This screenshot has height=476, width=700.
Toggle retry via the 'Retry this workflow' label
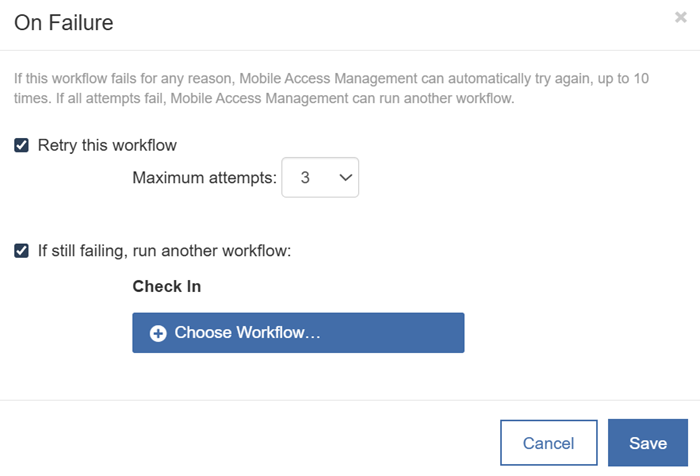point(107,146)
